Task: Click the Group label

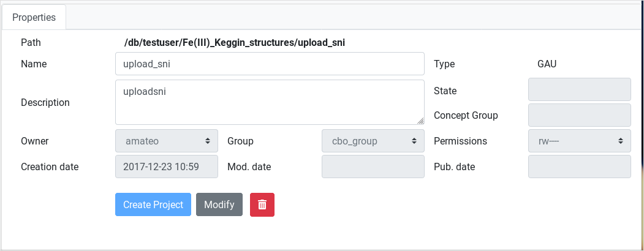Action: tap(240, 141)
